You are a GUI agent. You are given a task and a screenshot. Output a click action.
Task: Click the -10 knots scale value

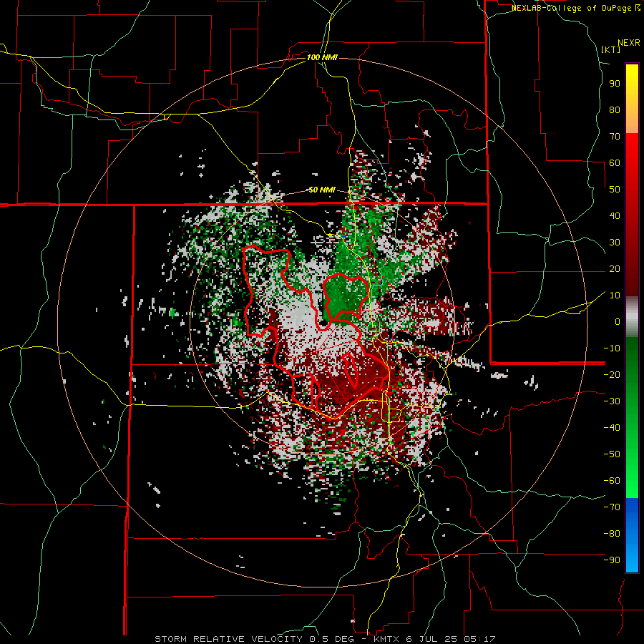tap(612, 348)
